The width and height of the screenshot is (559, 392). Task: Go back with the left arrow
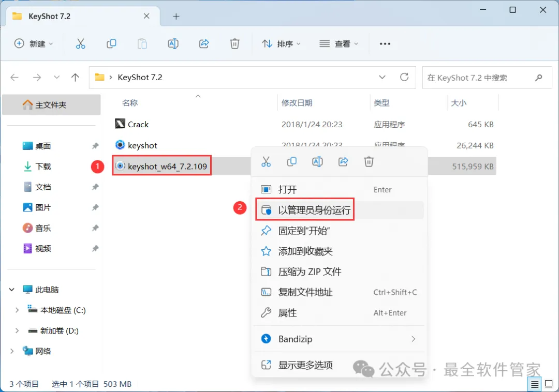click(x=14, y=77)
